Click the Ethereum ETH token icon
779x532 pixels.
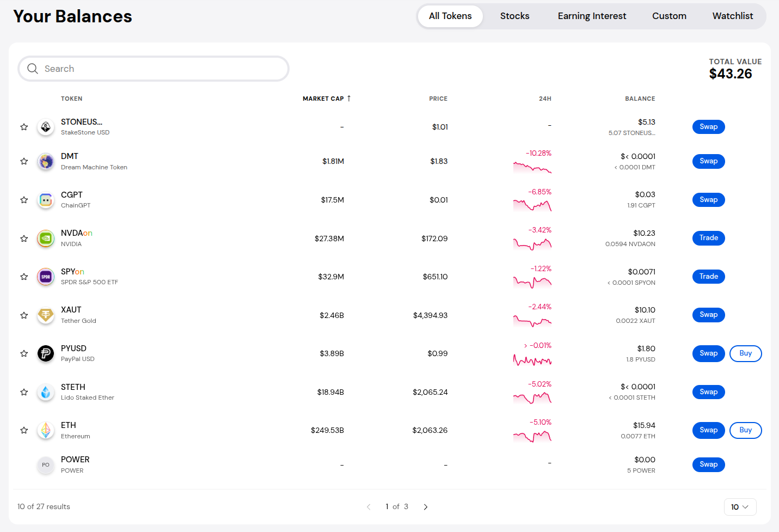pos(46,430)
